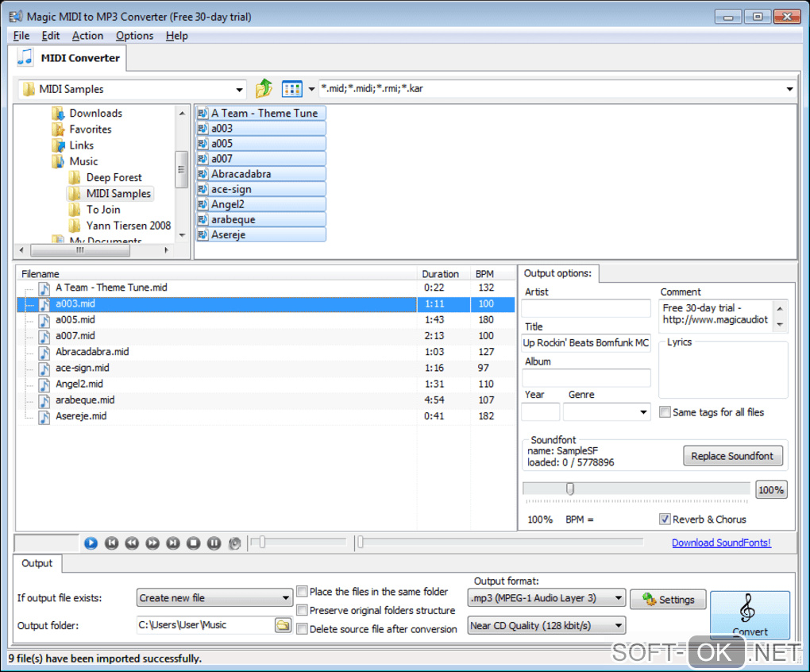Open the File menu
Viewport: 810px width, 672px height.
tap(21, 36)
